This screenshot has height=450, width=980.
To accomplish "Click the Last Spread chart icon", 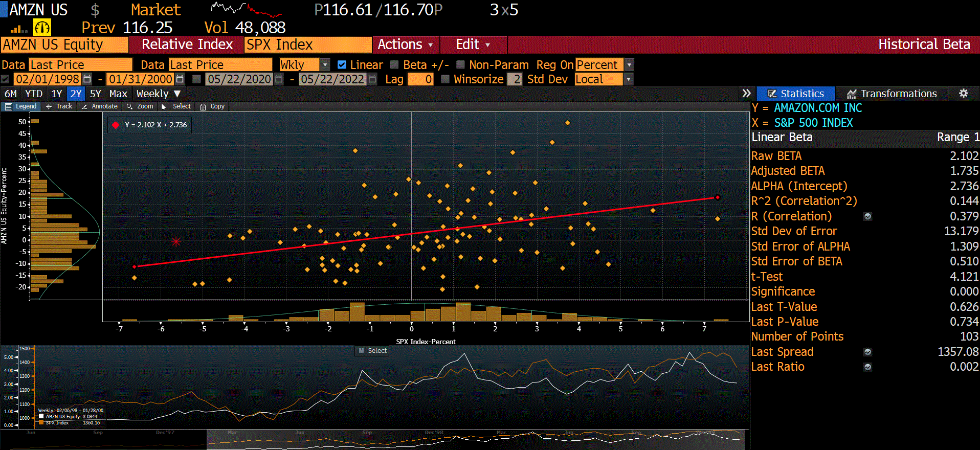I will click(868, 352).
